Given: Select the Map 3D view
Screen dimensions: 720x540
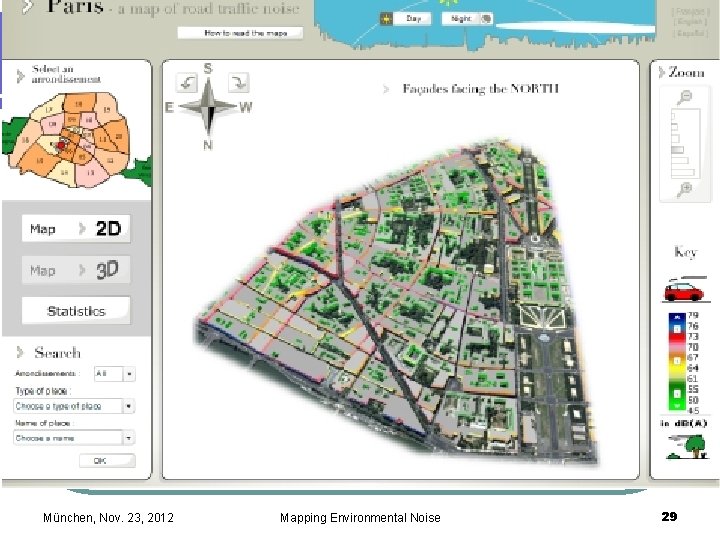Looking at the screenshot, I should pyautogui.click(x=76, y=270).
